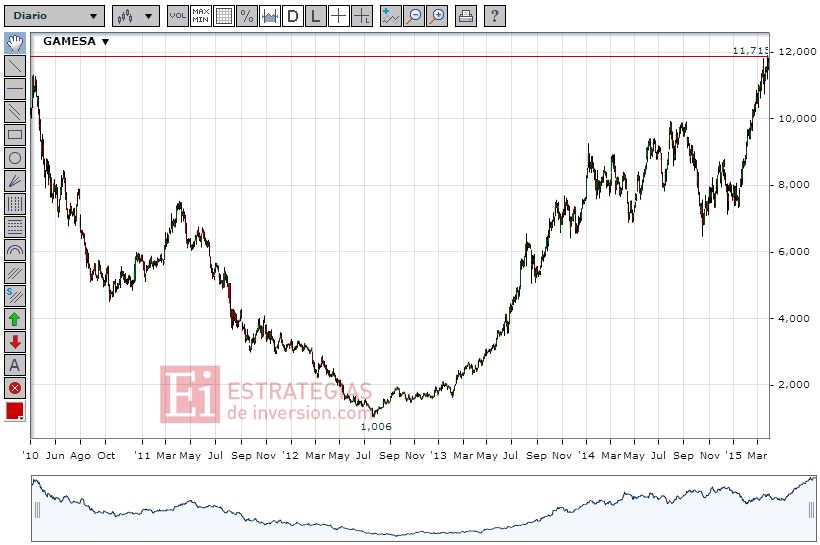This screenshot has width=820, height=545.
Task: Add an indicator with the plus chart icon
Action: pos(391,16)
